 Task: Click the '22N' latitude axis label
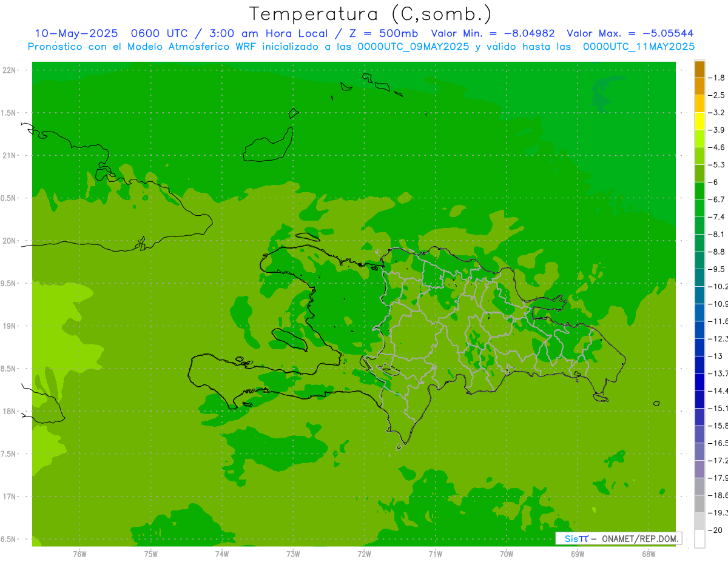point(8,70)
